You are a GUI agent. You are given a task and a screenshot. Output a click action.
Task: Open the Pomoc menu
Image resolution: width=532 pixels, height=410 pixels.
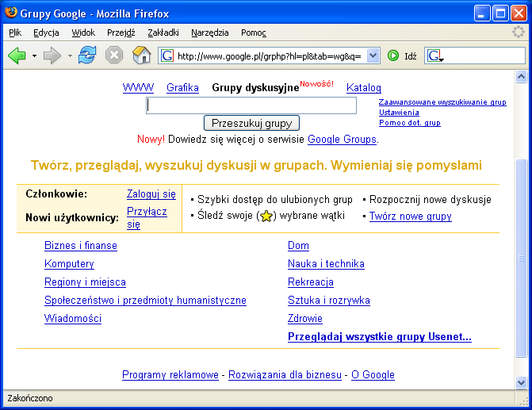pos(254,33)
